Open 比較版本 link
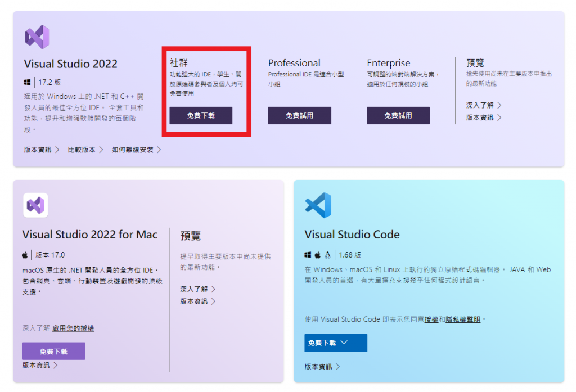 point(85,150)
